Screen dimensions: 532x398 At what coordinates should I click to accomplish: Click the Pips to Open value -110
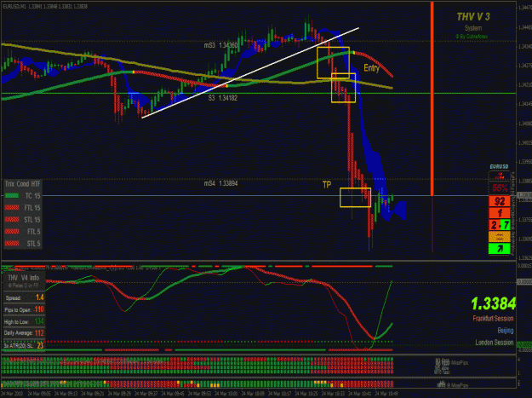coord(39,309)
